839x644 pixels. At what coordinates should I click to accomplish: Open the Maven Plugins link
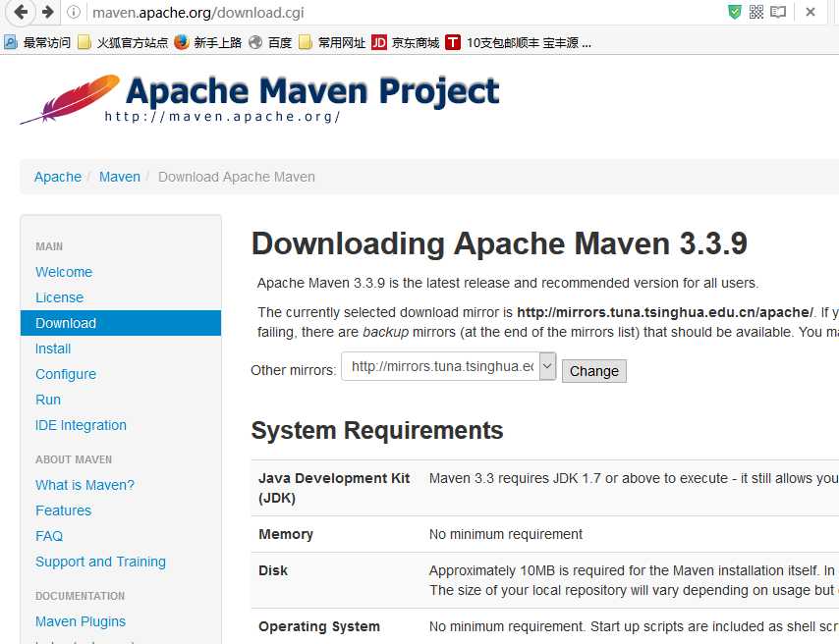coord(81,621)
